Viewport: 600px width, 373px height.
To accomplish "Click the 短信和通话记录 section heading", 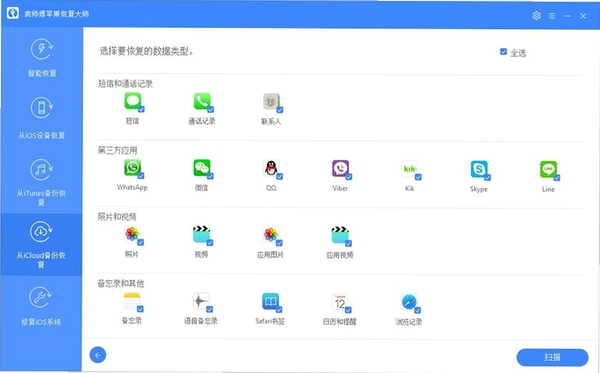I will point(126,84).
